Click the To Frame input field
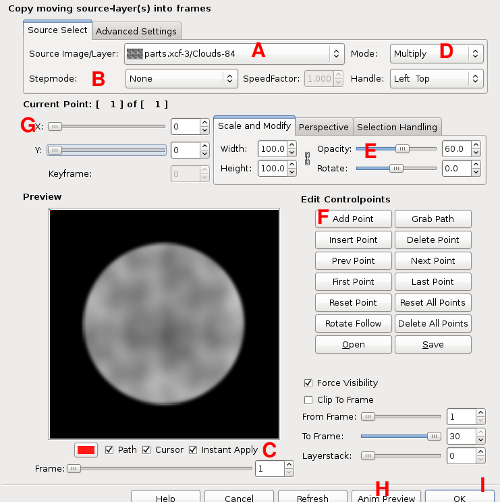This screenshot has width=500, height=502. 461,436
